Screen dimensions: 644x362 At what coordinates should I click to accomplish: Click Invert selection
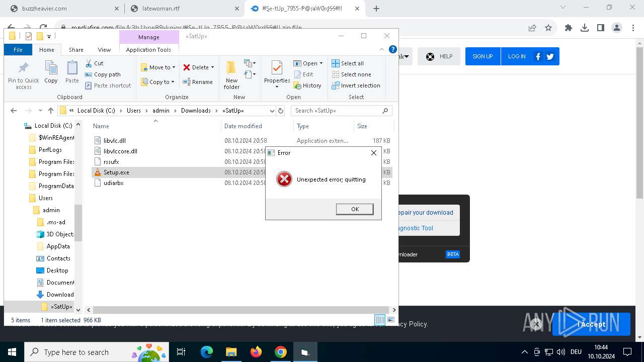point(356,85)
